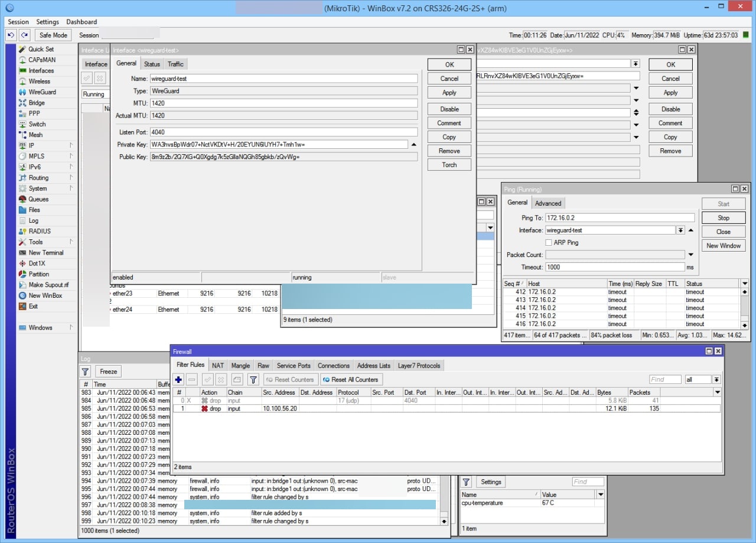The image size is (756, 543).
Task: Open the 'all' chain dropdown in Firewall
Action: [716, 379]
